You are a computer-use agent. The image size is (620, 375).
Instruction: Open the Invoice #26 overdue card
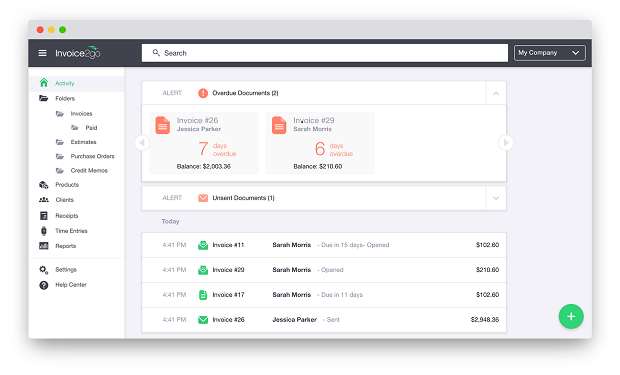204,143
